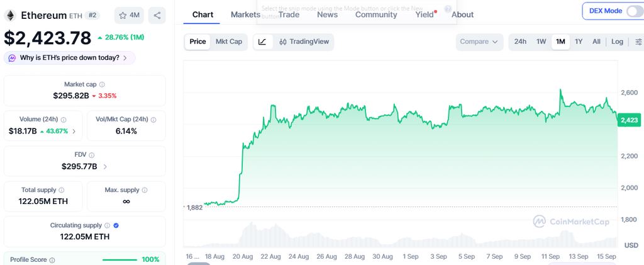
Task: Click the share icon next to Ethereum
Action: pyautogui.click(x=157, y=16)
